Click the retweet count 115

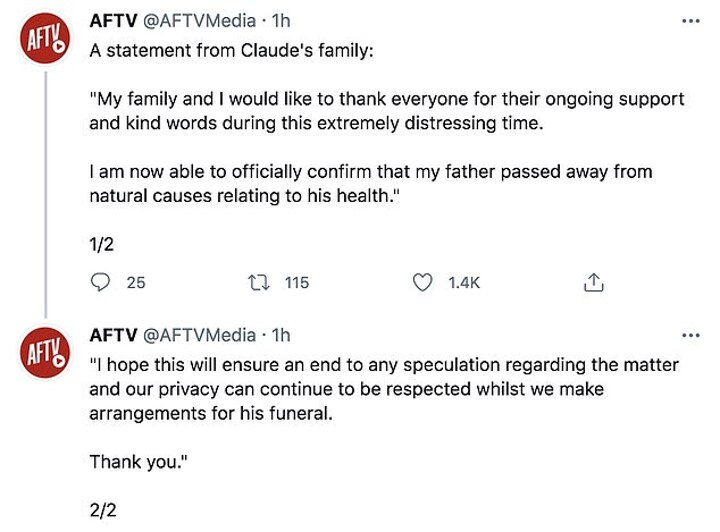point(297,283)
